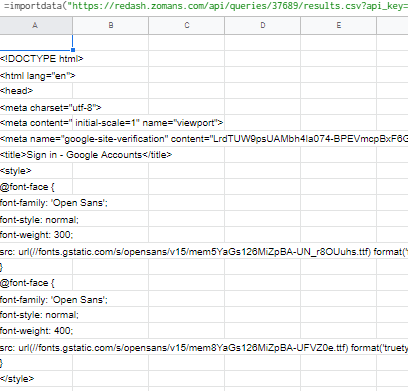Image resolution: width=408 pixels, height=391 pixels.
Task: Select the <head> cell
Action: point(36,91)
